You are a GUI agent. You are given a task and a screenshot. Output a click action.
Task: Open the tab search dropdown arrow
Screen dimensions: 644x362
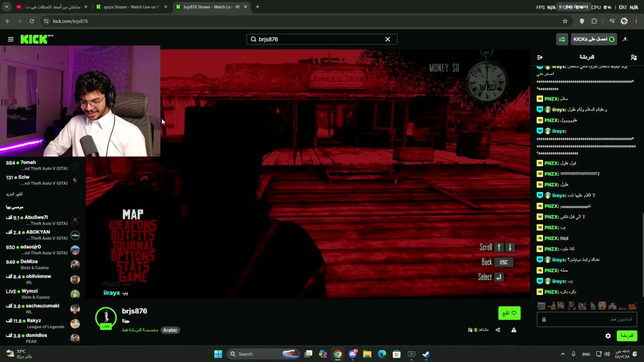click(7, 7)
